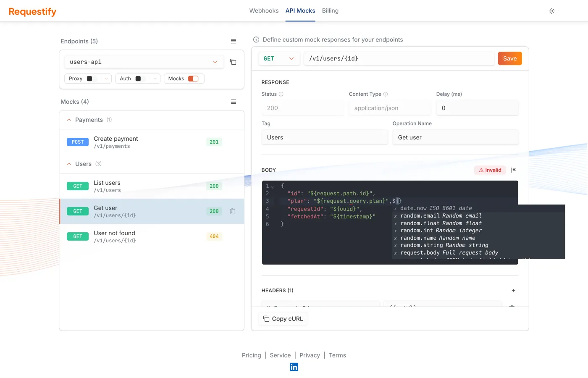The width and height of the screenshot is (588, 378).
Task: Switch to the API Mocks tab
Action: click(x=300, y=11)
